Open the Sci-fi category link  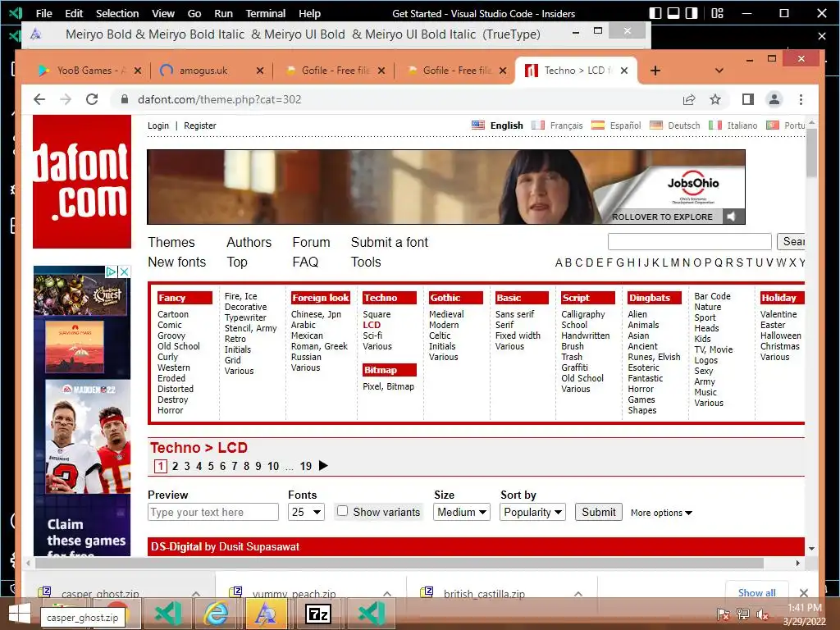click(x=372, y=336)
